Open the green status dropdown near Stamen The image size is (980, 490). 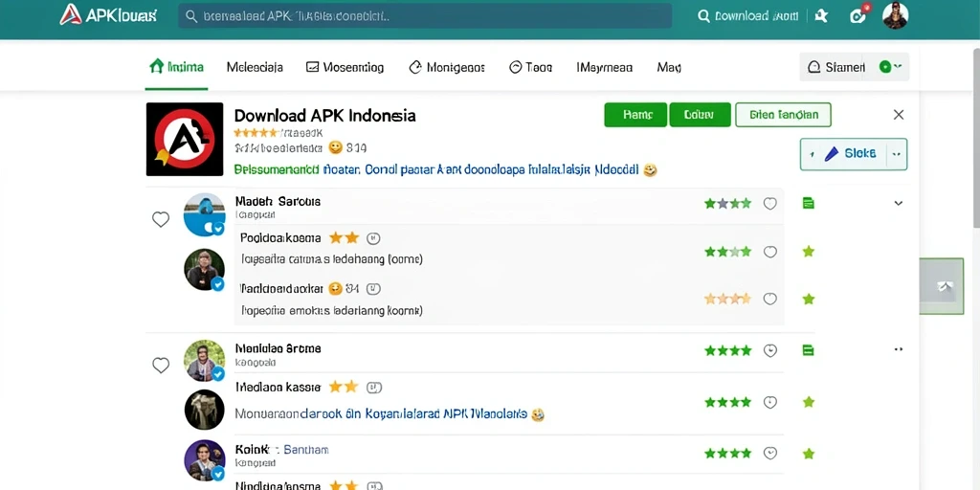click(891, 67)
